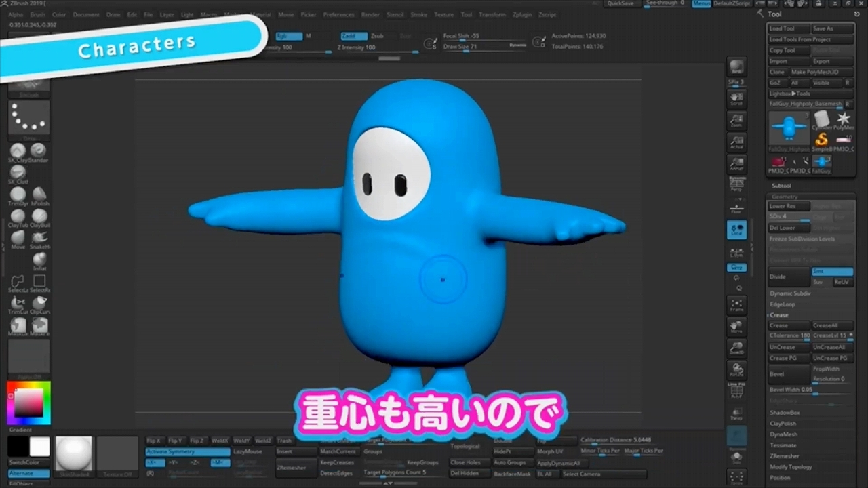Click the Divide button

pyautogui.click(x=789, y=277)
